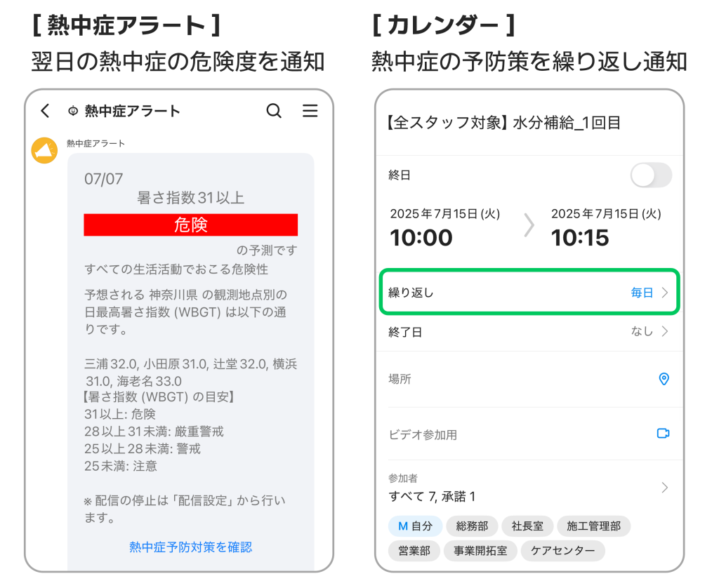Open the 繰り返し repeat setting
The width and height of the screenshot is (719, 588).
pos(529,293)
